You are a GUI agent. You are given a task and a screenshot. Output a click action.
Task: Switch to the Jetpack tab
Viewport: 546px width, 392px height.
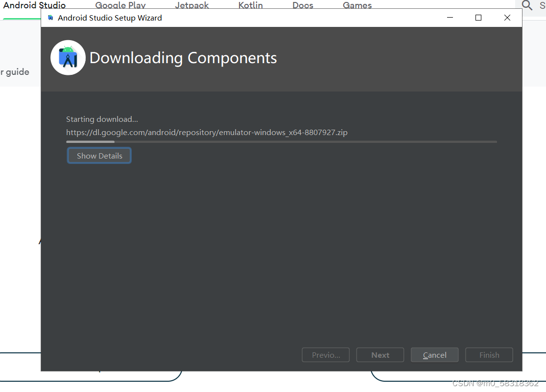pos(192,5)
